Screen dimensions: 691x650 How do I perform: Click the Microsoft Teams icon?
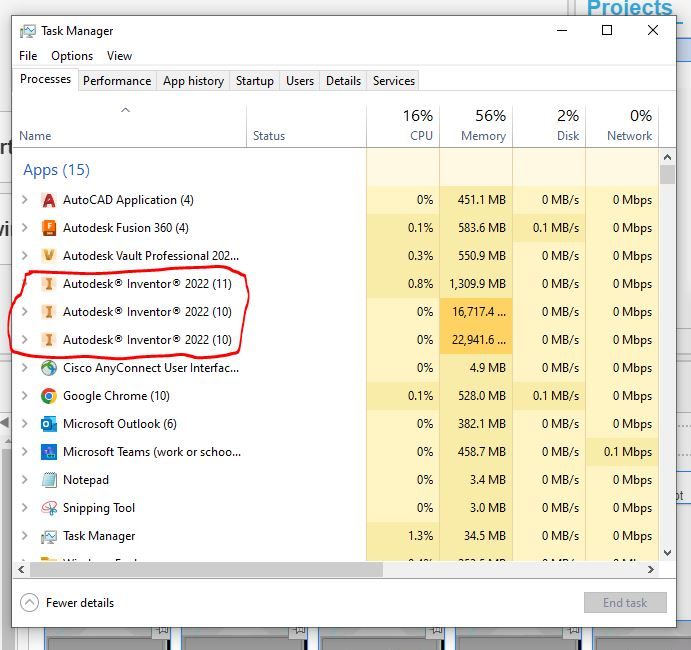click(x=49, y=452)
